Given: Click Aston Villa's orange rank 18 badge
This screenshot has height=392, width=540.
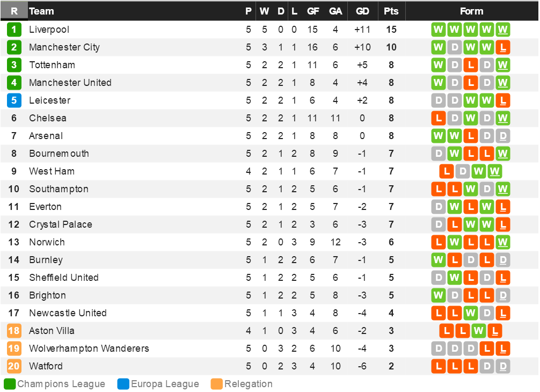Looking at the screenshot, I should coord(14,331).
